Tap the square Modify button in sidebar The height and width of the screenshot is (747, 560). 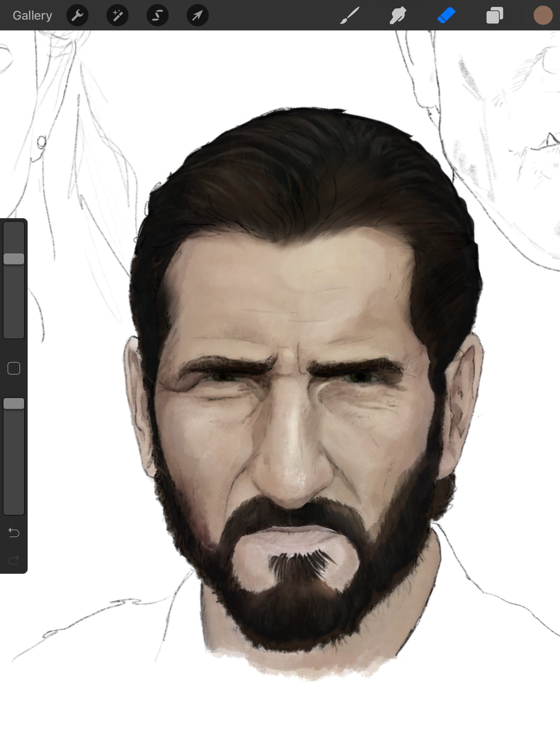click(x=14, y=368)
